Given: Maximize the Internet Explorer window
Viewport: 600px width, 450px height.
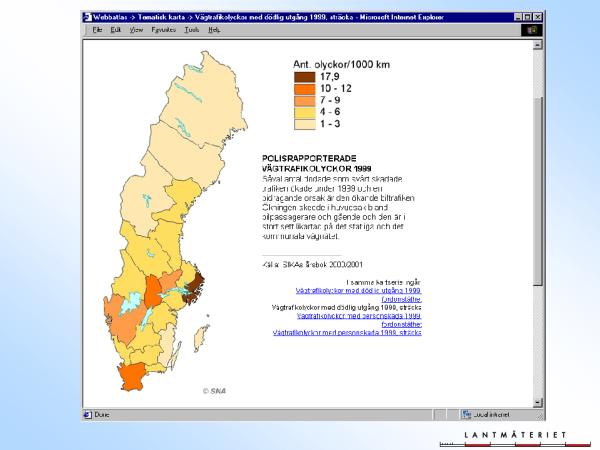Looking at the screenshot, I should coord(528,18).
